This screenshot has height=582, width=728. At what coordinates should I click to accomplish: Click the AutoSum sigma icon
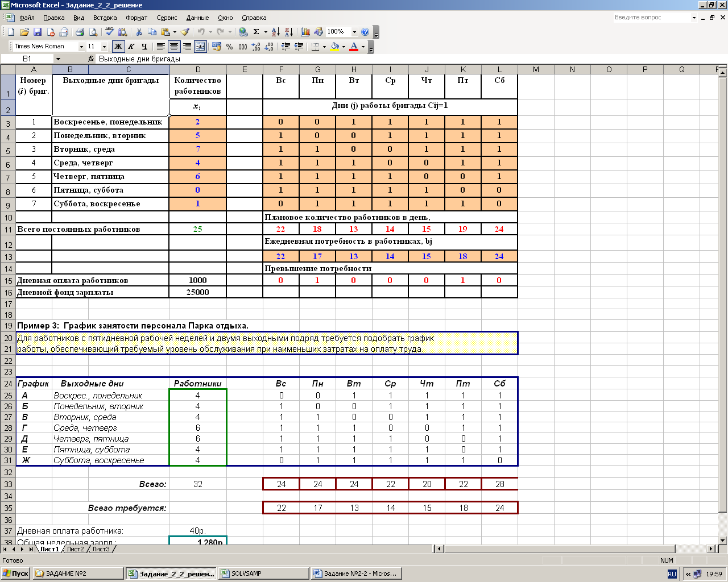tap(257, 32)
